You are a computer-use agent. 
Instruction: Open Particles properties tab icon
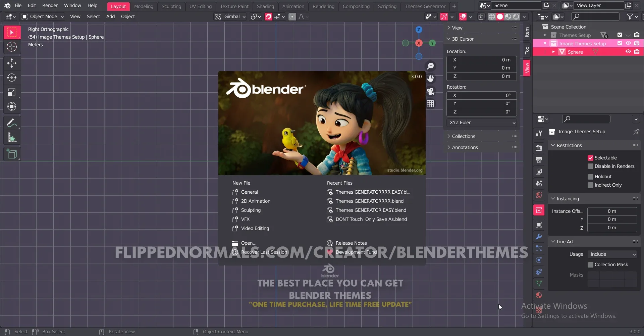539,248
